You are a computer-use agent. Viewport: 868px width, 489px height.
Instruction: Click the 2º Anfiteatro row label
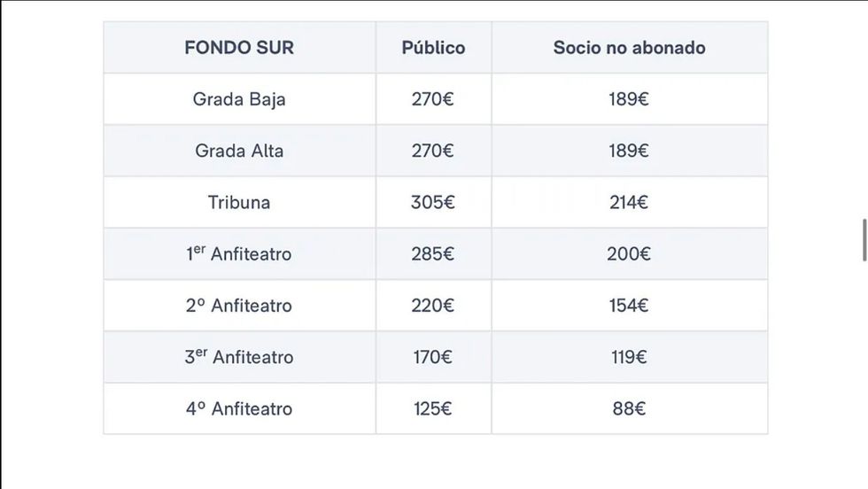239,306
